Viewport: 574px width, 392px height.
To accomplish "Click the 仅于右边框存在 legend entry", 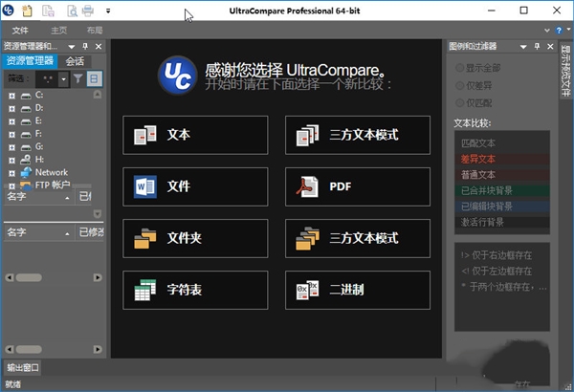I will coord(497,255).
